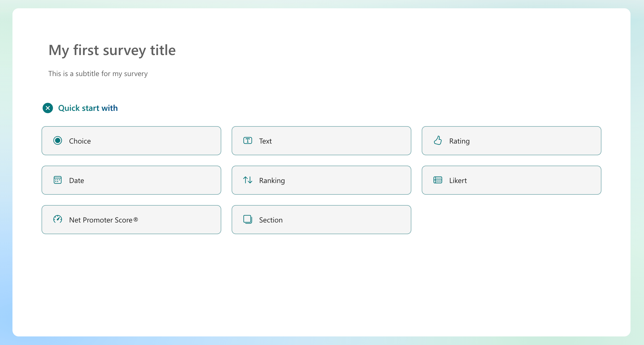Select the thumbs-up Rating icon

coord(438,140)
